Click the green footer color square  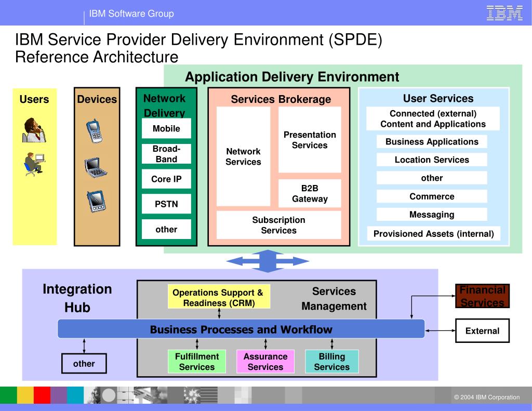tap(8, 395)
